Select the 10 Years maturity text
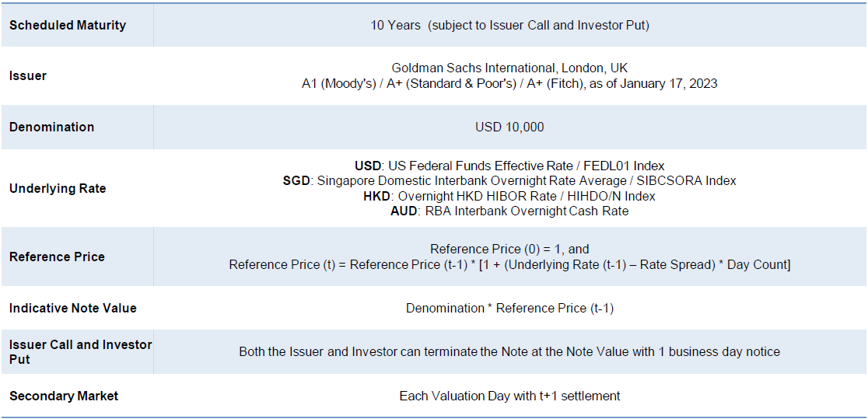Viewport: 868px width, 419px height. pos(509,25)
